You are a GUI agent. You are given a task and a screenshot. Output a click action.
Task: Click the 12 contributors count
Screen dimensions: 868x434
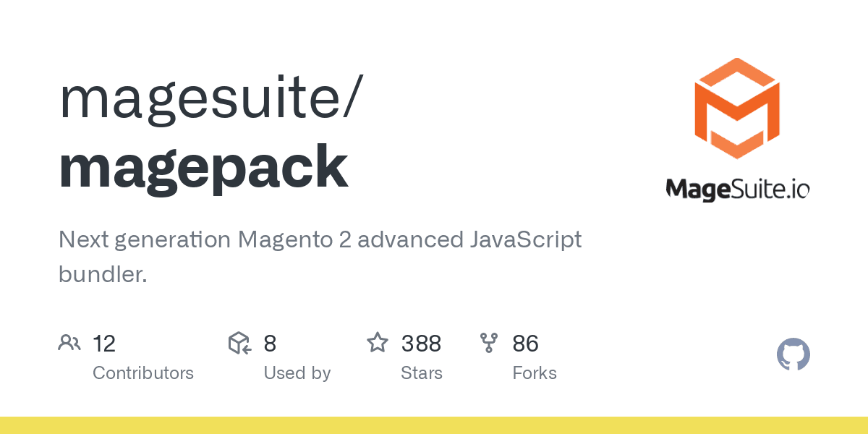tap(104, 344)
